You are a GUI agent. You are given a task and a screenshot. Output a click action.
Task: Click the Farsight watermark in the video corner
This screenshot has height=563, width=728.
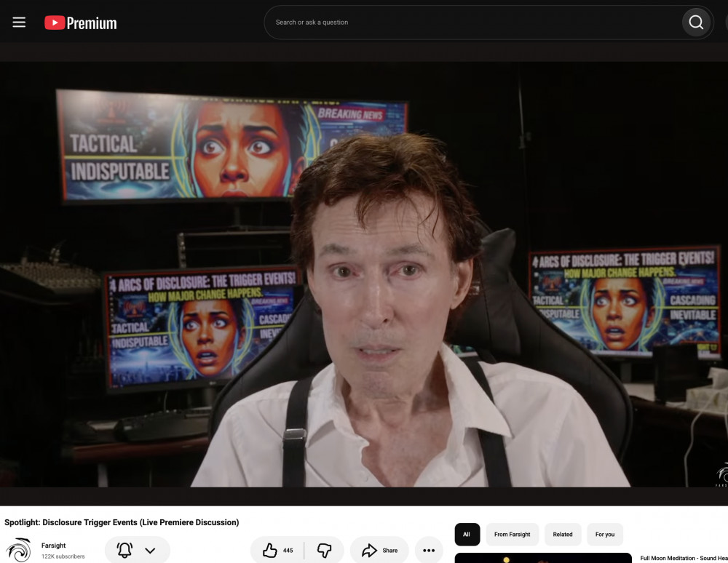(x=721, y=474)
